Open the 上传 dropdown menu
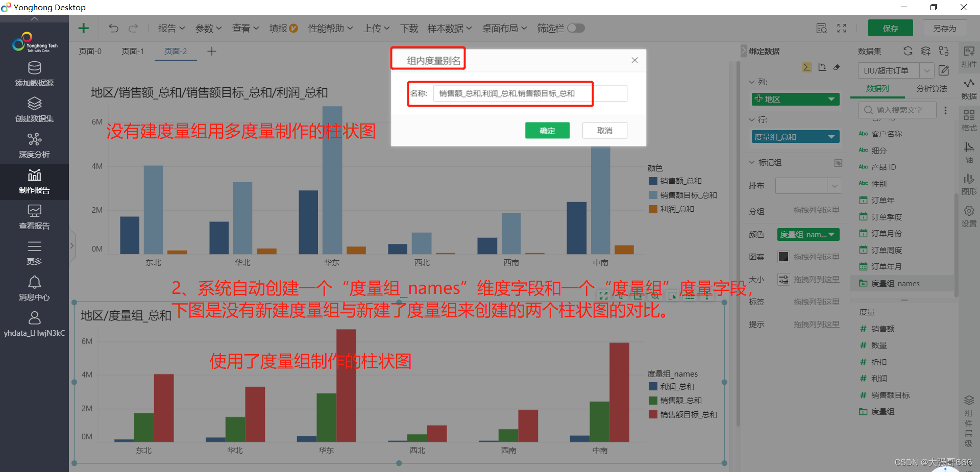The height and width of the screenshot is (472, 980). coord(377,28)
